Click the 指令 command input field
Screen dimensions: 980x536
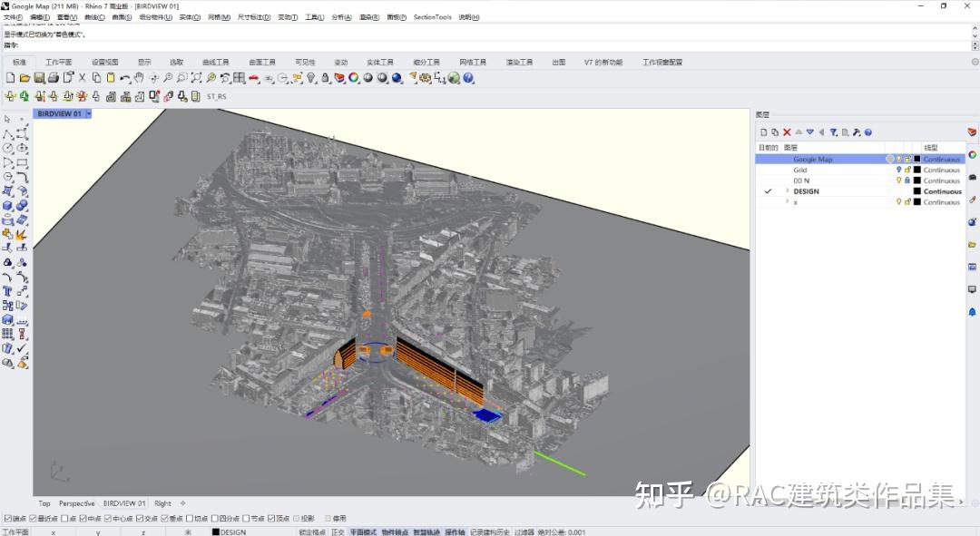494,45
